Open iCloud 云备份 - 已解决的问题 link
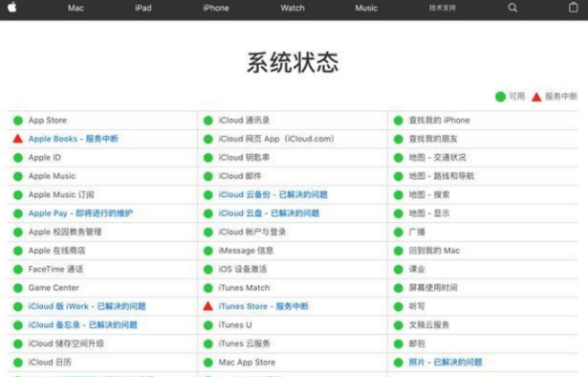 (x=273, y=194)
